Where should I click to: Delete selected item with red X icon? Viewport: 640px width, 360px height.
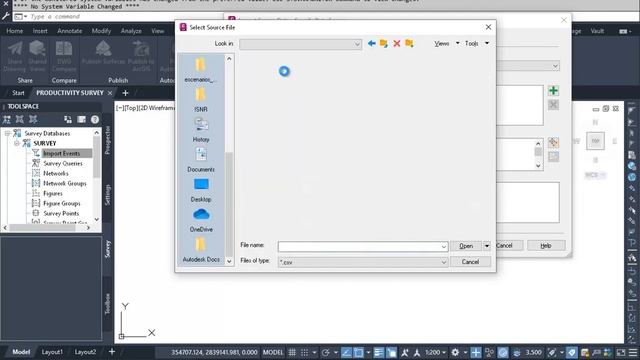pyautogui.click(x=396, y=43)
